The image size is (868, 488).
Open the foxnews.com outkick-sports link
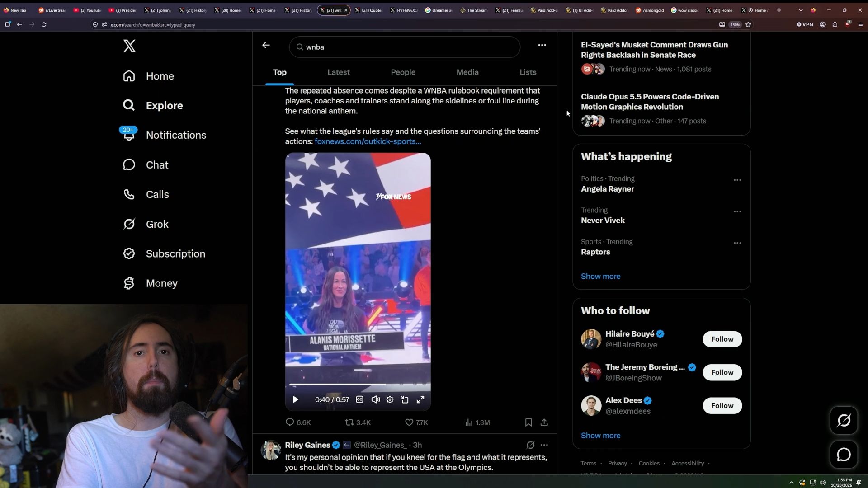click(368, 141)
